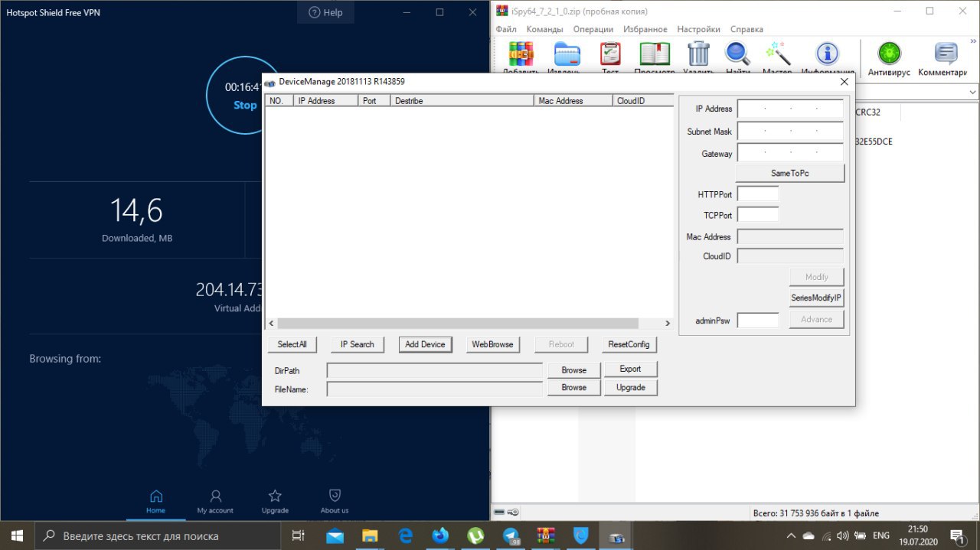
Task: Click the WinRAR Information icon
Action: coord(827,54)
